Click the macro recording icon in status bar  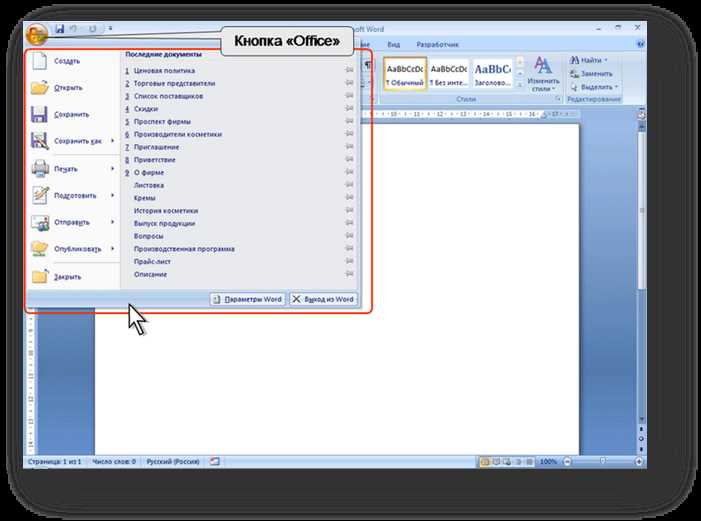[215, 461]
